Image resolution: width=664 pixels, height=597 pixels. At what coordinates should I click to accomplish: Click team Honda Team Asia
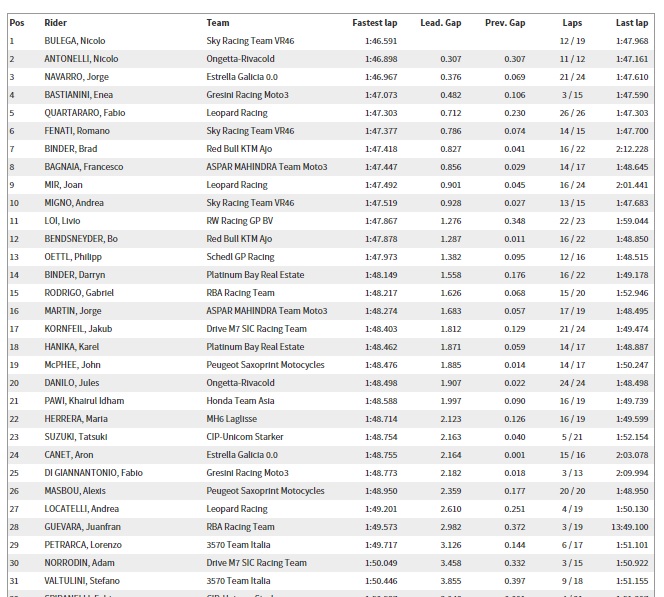tap(240, 401)
